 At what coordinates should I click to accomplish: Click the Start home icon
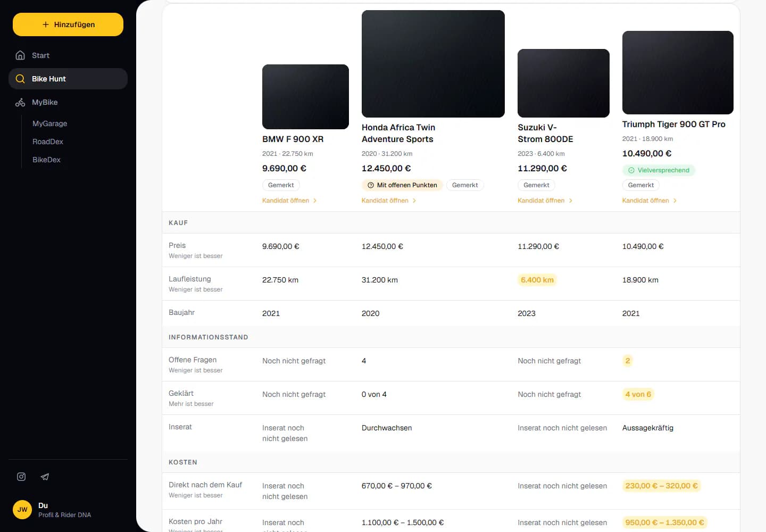click(x=20, y=55)
